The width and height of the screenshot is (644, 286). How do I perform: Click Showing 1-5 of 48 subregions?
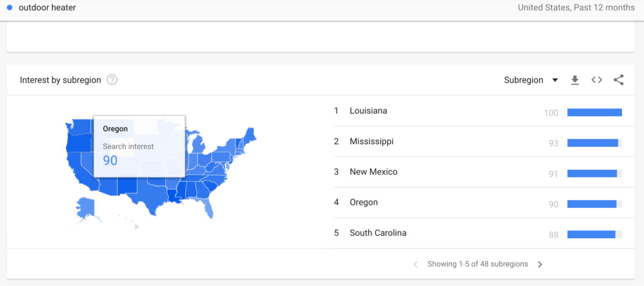coord(478,264)
